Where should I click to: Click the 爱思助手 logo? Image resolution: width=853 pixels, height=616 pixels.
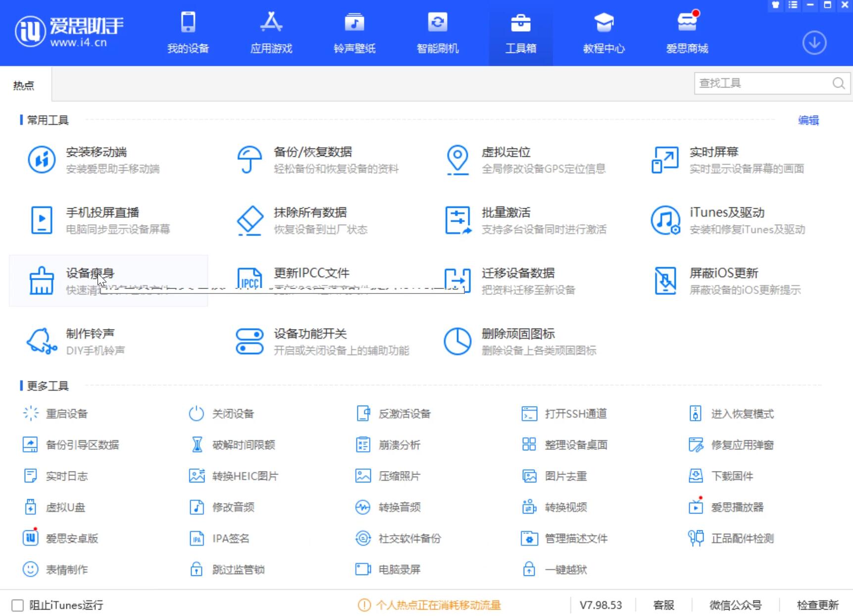coord(69,32)
